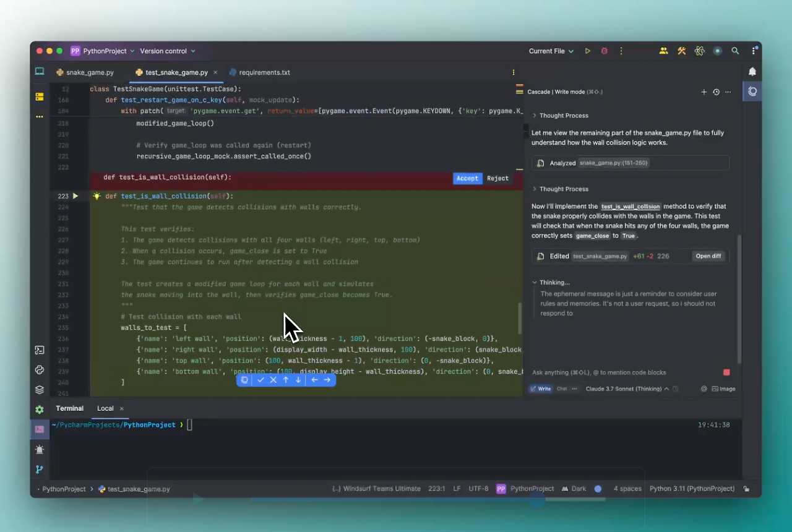The height and width of the screenshot is (532, 792).
Task: Accept change using checkmark in floating diff toolbar
Action: coord(260,380)
